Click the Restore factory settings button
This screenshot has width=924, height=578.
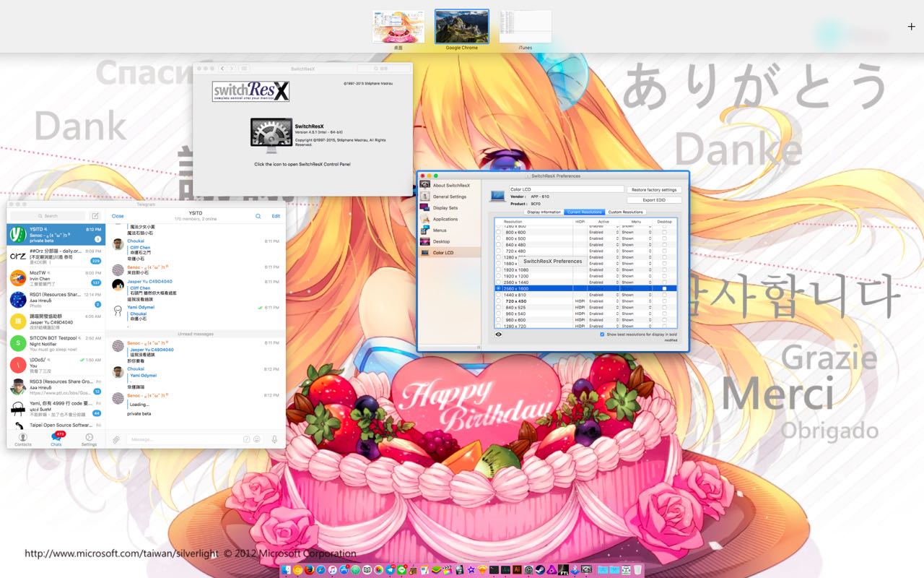654,190
